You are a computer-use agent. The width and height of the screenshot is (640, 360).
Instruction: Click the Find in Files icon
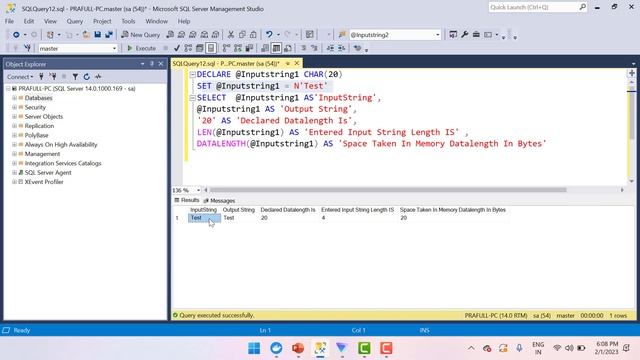(x=342, y=35)
